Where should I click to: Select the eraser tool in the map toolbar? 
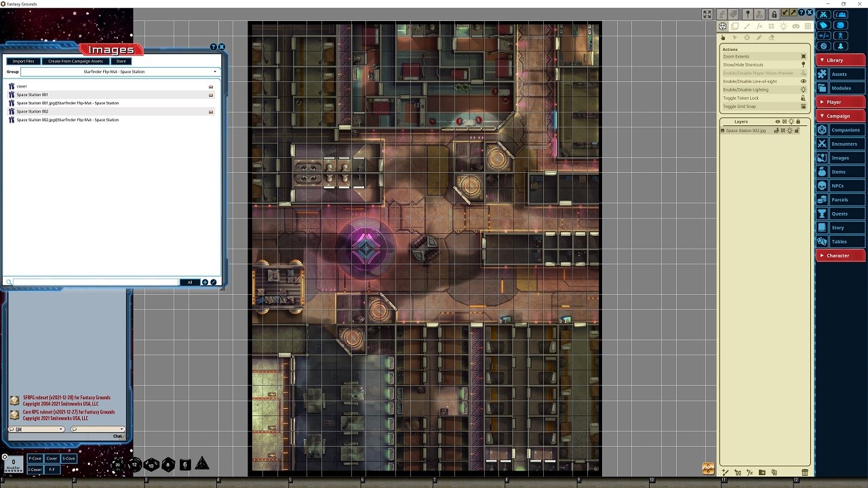[771, 37]
